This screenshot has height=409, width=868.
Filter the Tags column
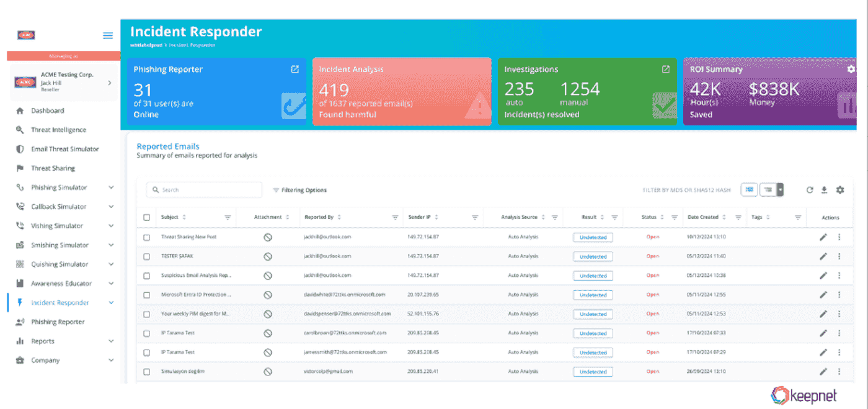point(798,217)
